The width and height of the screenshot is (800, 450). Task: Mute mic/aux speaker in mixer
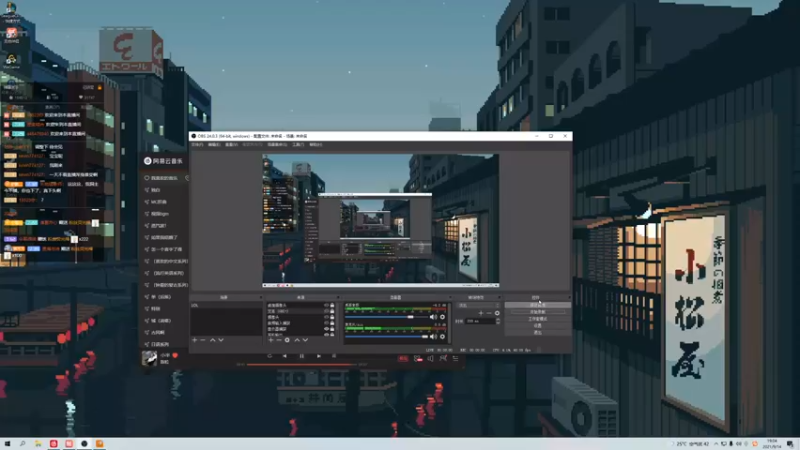point(433,337)
